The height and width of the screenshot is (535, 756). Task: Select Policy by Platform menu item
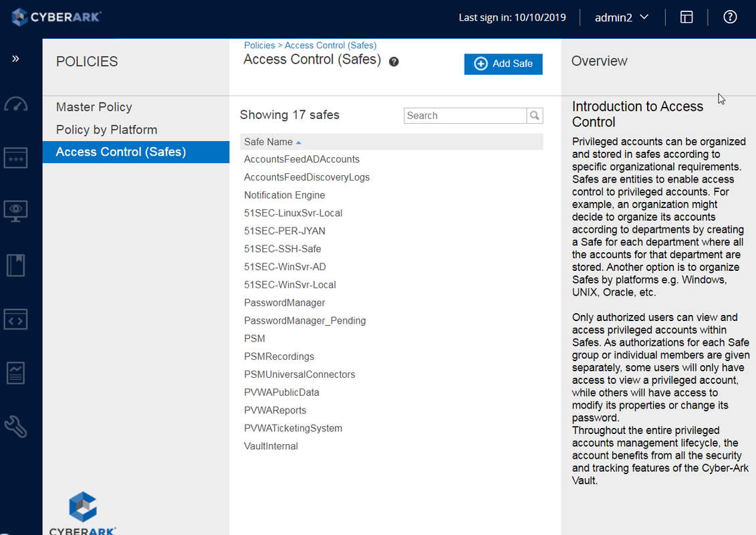coord(106,130)
